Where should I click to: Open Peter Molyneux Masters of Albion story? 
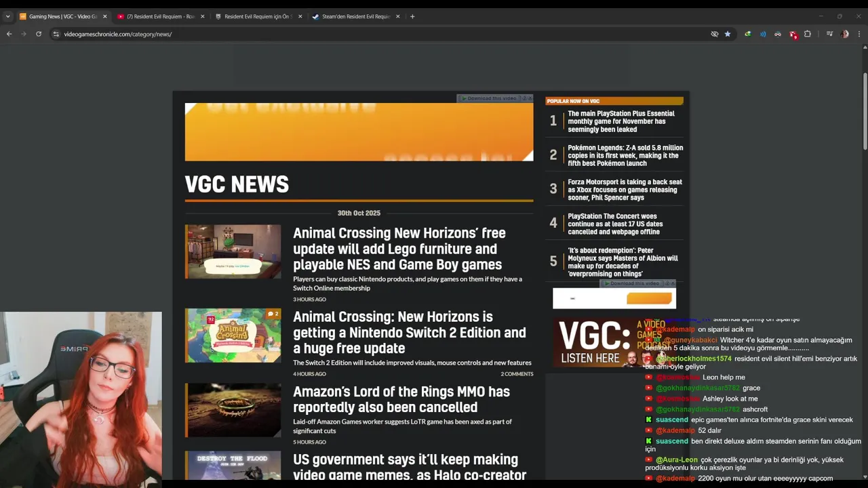click(x=623, y=262)
